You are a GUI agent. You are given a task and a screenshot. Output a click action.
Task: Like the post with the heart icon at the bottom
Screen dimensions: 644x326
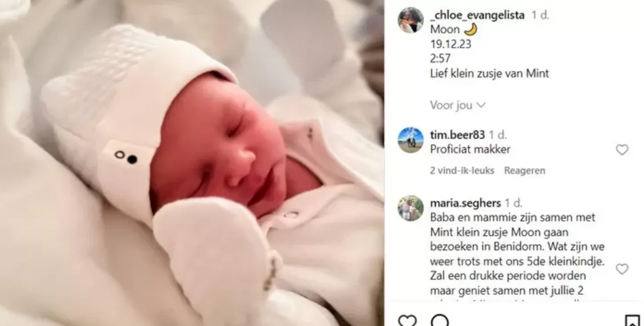(407, 320)
